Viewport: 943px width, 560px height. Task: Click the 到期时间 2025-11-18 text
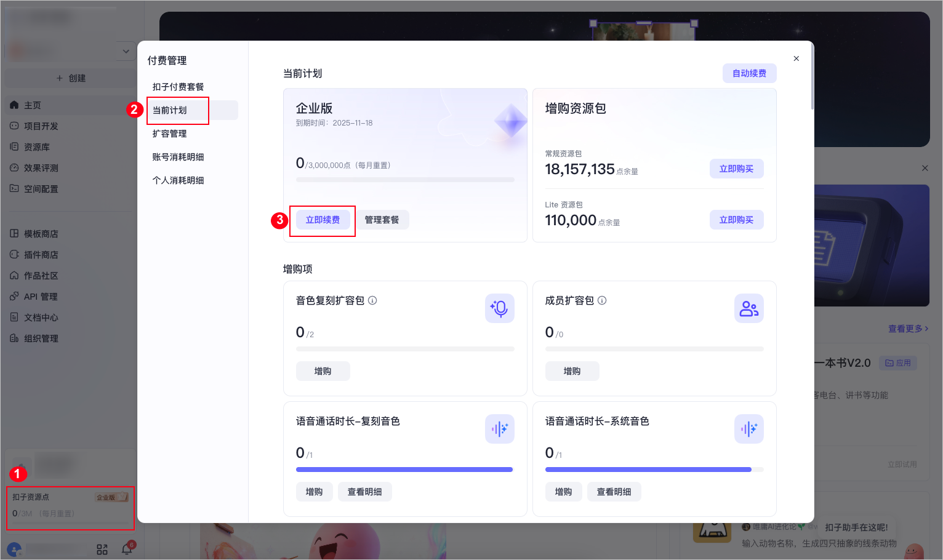(334, 123)
